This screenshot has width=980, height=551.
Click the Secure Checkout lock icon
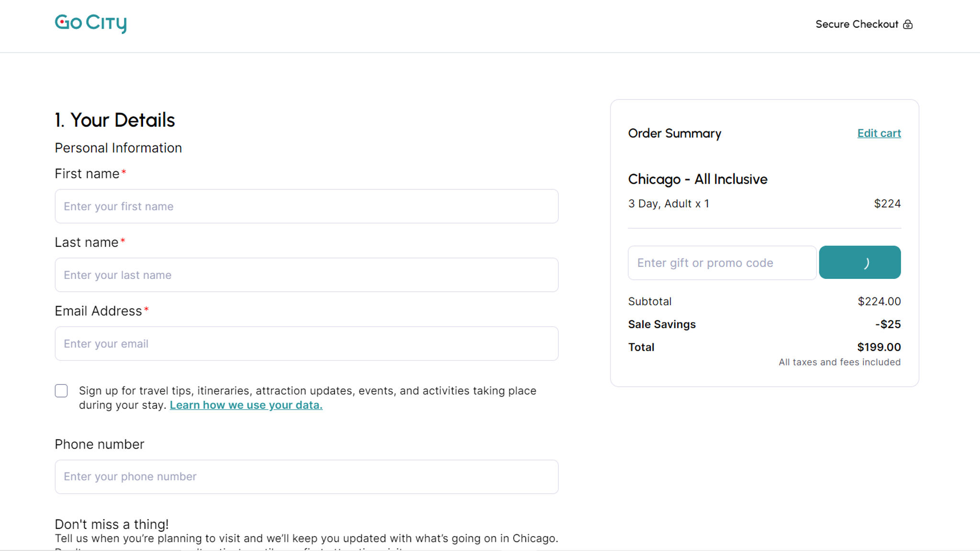click(x=909, y=23)
